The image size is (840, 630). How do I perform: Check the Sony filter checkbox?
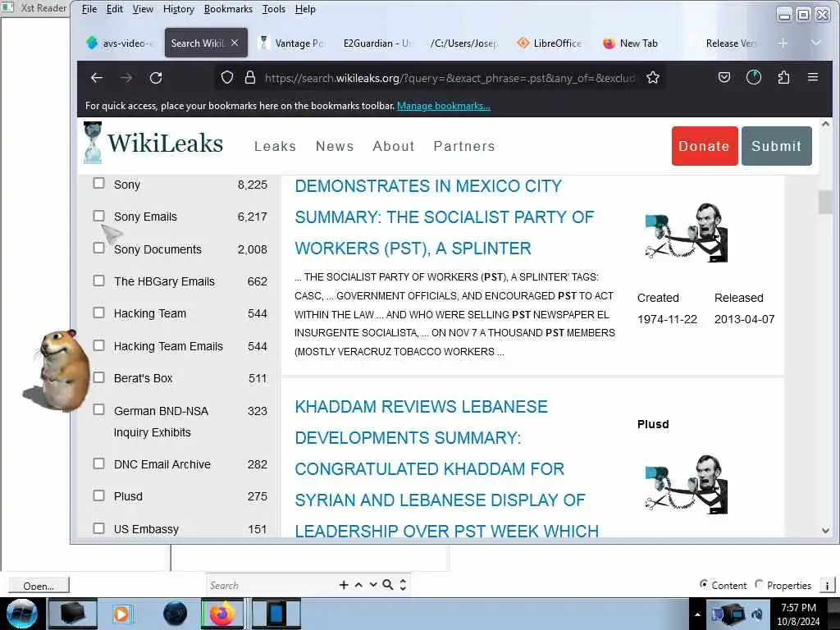[98, 183]
